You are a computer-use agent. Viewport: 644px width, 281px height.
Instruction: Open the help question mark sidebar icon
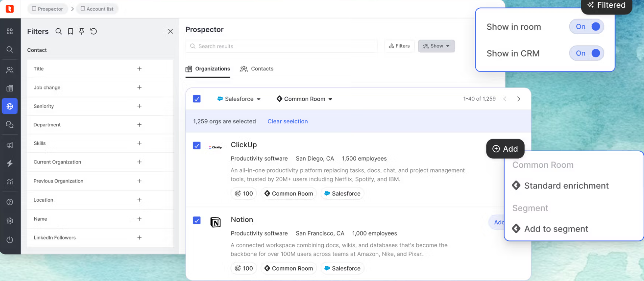coord(10,202)
